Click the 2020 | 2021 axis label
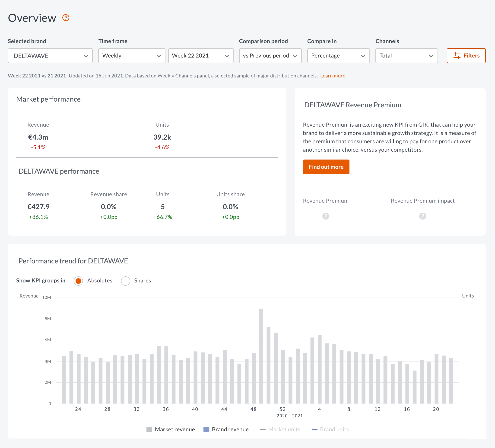The image size is (495, 448). pos(289,416)
